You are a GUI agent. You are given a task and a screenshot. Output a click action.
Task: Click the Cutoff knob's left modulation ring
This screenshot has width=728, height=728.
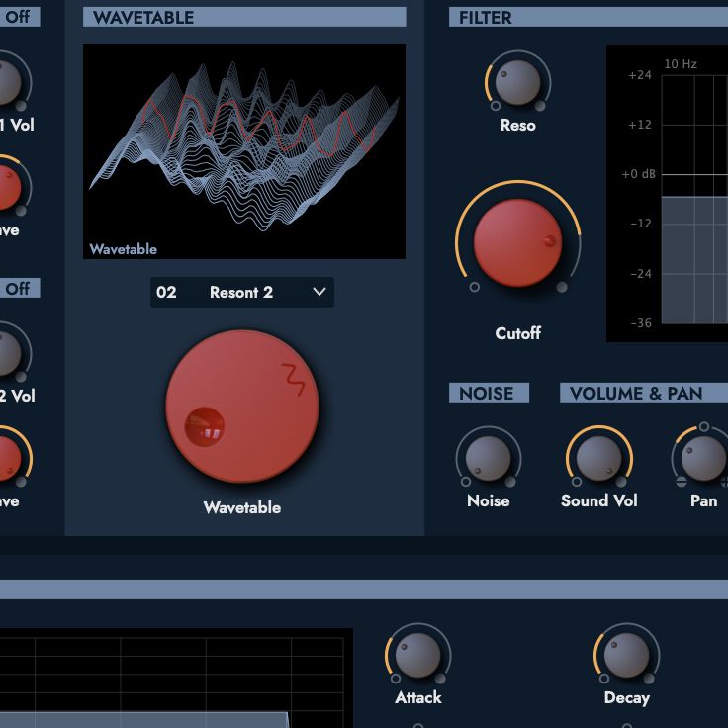[474, 287]
